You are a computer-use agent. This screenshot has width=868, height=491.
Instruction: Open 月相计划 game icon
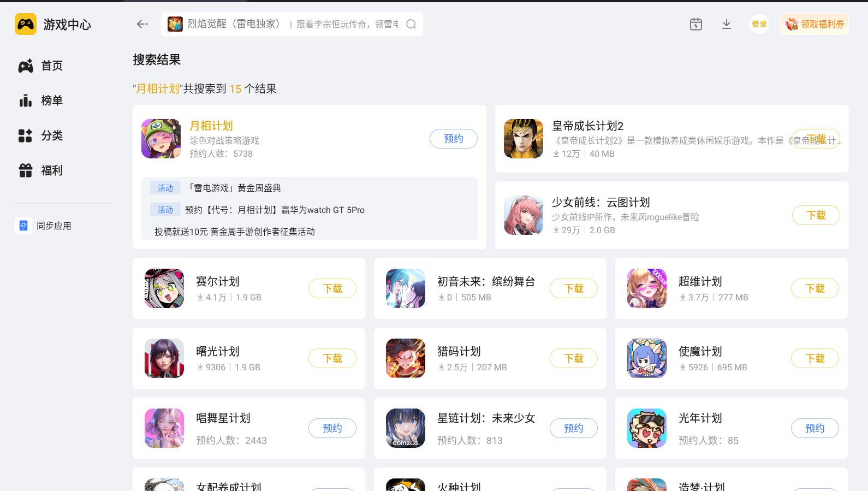[161, 139]
